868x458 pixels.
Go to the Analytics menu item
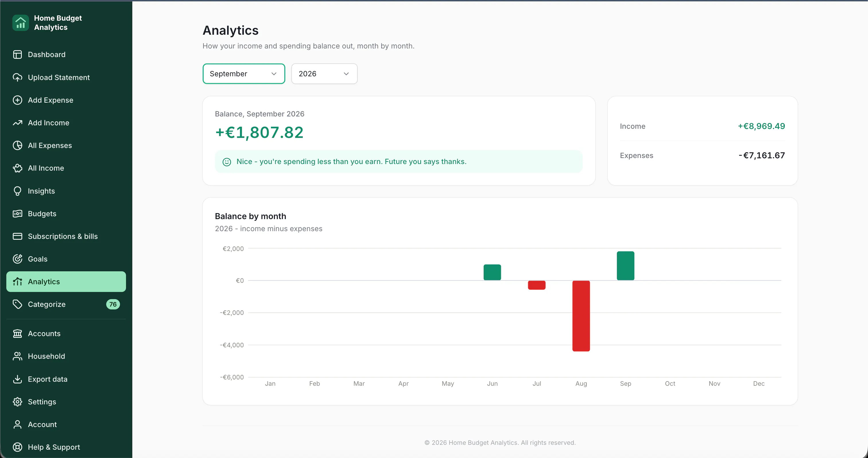point(66,282)
